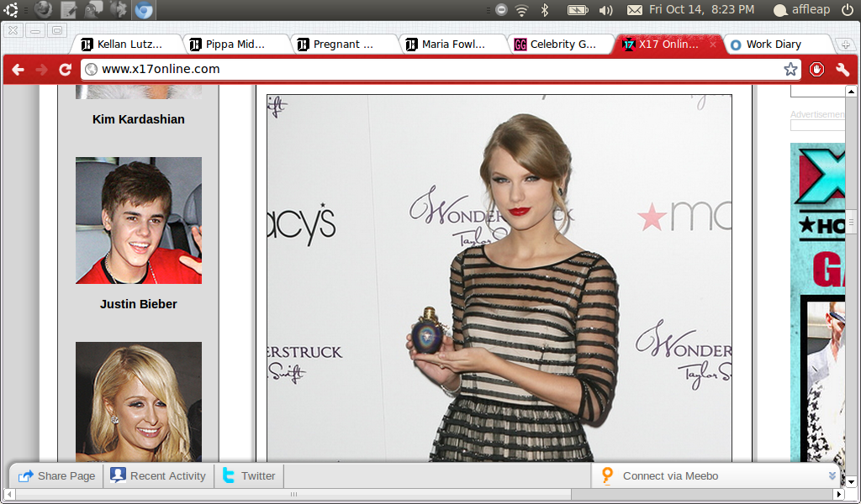Screen dimensions: 861x504
Task: Open the volume sound menu
Action: pyautogui.click(x=605, y=10)
